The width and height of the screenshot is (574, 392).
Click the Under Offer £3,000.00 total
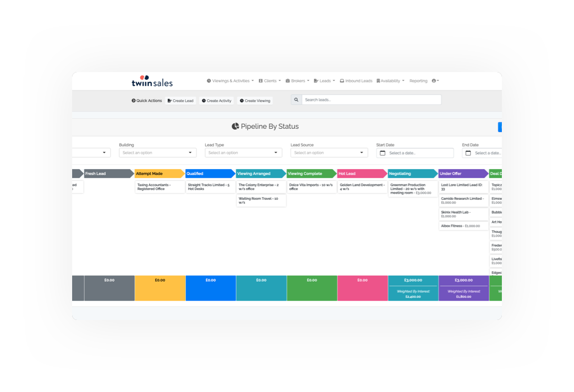click(463, 280)
